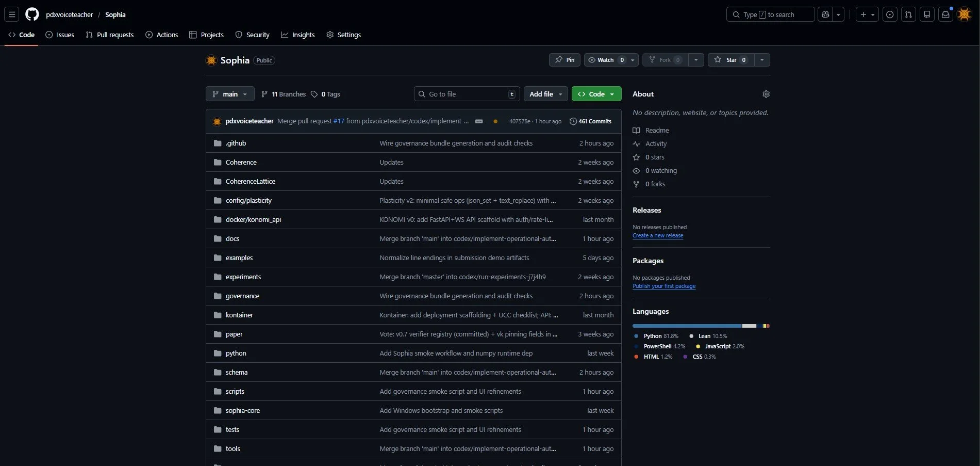Click the governance folder icon
The width and height of the screenshot is (980, 466).
click(x=218, y=296)
